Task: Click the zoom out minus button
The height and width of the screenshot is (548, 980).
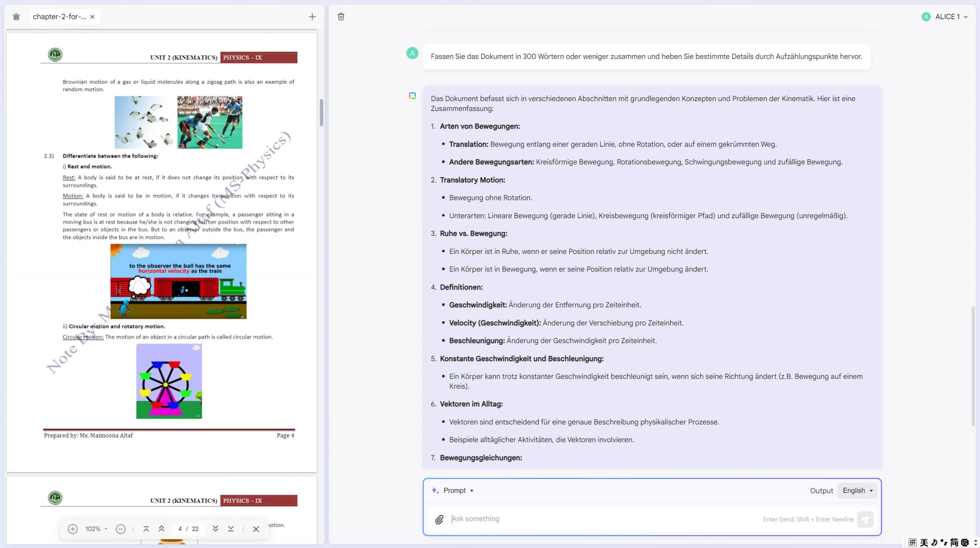Action: click(x=121, y=528)
